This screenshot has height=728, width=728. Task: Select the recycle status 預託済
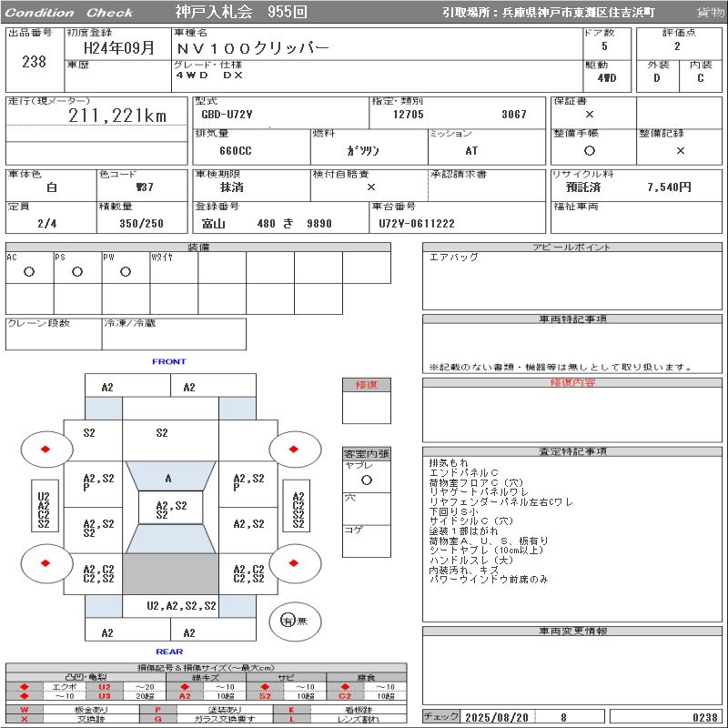[x=583, y=187]
